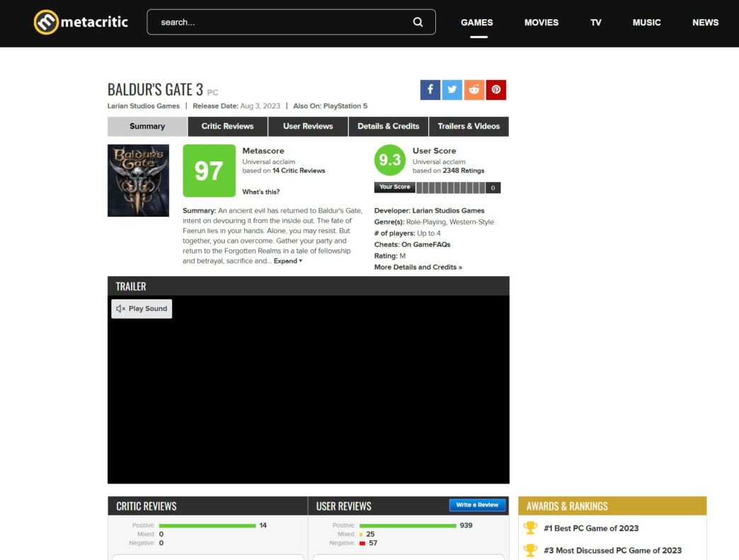739x560 pixels.
Task: Click the muted speaker Play Sound icon
Action: tap(120, 309)
